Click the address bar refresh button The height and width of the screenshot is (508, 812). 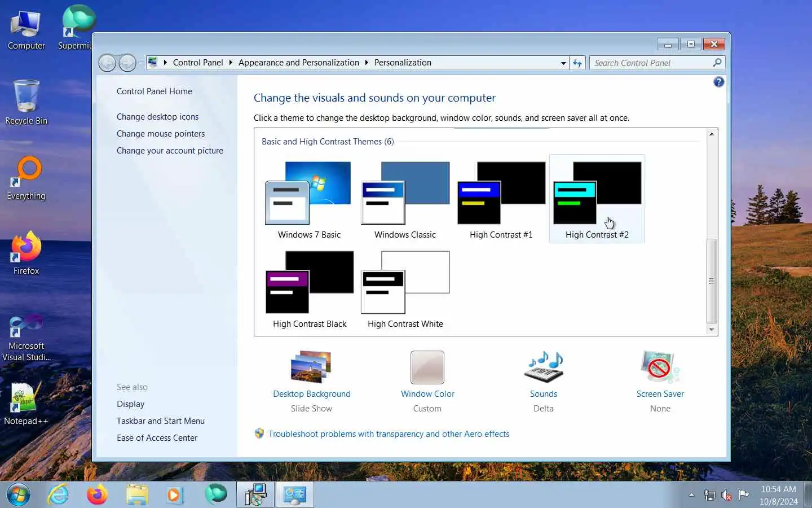577,63
